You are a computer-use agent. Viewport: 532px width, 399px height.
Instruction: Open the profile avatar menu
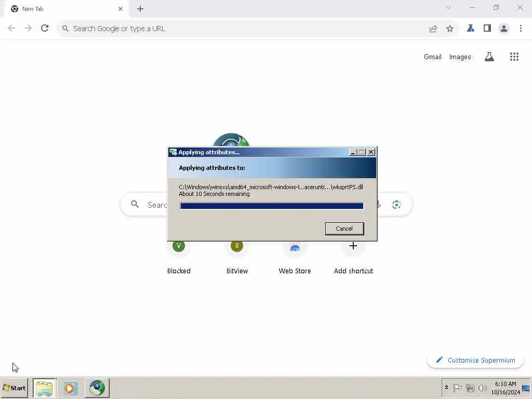click(x=504, y=29)
